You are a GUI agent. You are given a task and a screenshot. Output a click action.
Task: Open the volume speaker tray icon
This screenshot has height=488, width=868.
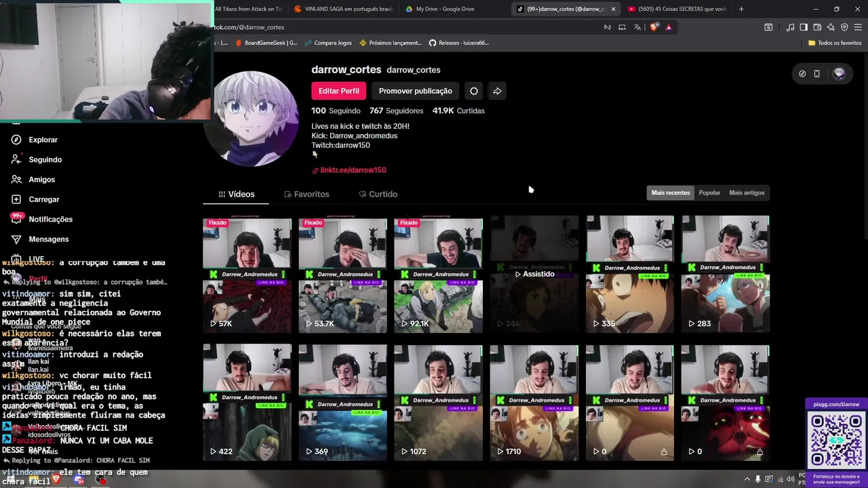point(791,479)
